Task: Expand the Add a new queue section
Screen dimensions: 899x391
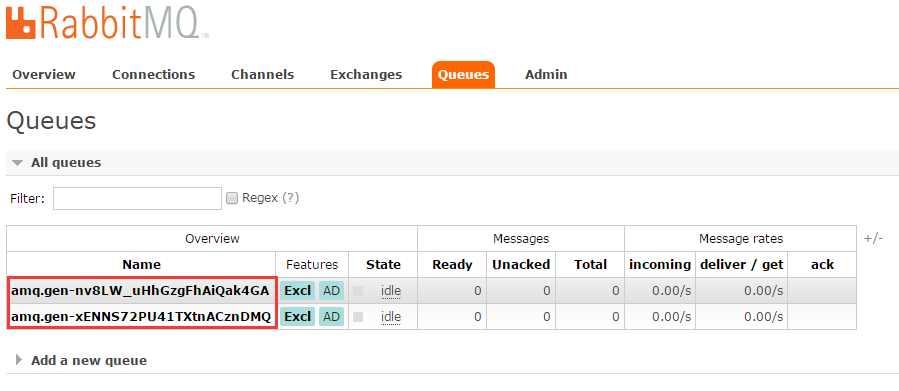Action: pyautogui.click(x=80, y=361)
